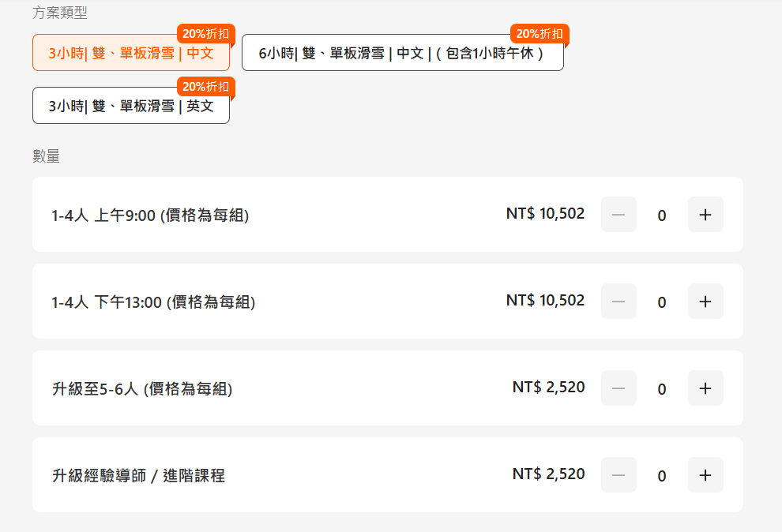The width and height of the screenshot is (782, 532).
Task: Add one 1-4人 下午13:00 group
Action: pos(705,302)
